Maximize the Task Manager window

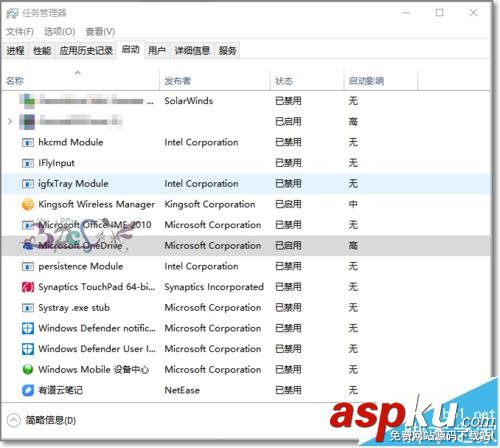pos(439,13)
